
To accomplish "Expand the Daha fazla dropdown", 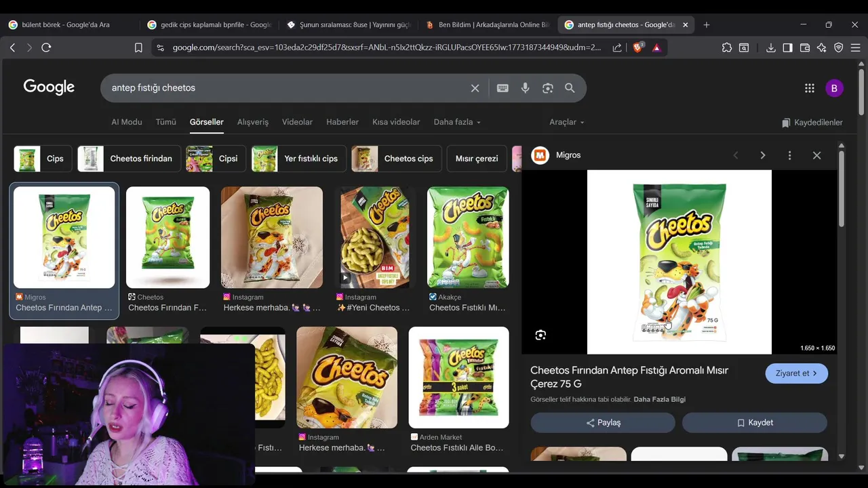I will (x=457, y=122).
